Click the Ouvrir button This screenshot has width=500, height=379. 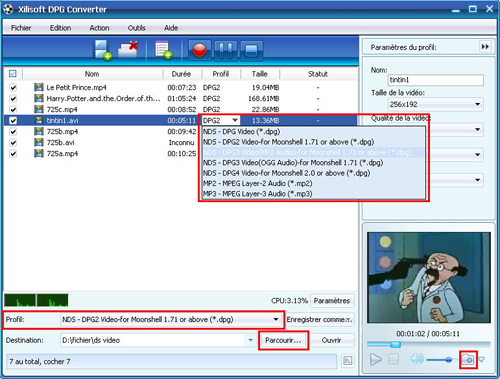tap(331, 340)
